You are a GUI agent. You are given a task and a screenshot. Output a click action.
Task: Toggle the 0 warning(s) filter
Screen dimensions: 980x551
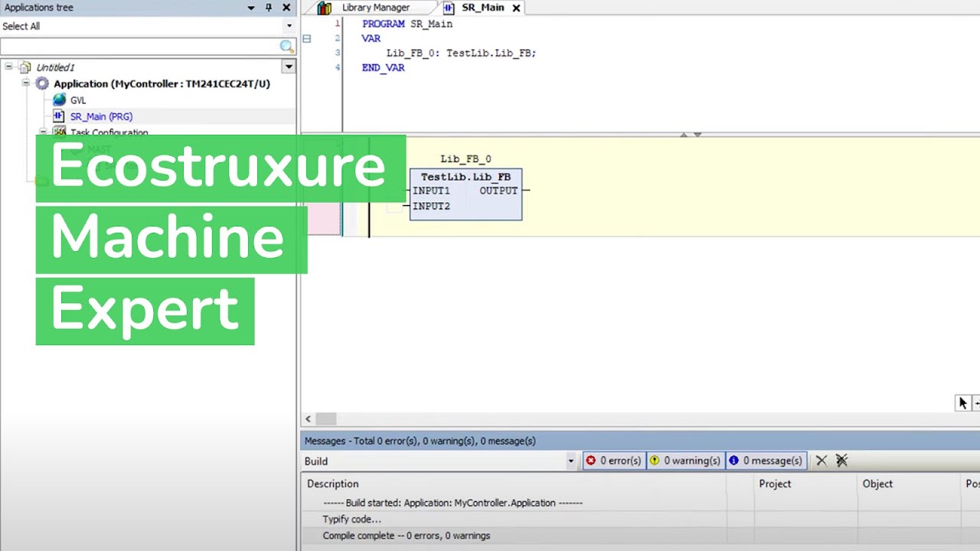685,461
